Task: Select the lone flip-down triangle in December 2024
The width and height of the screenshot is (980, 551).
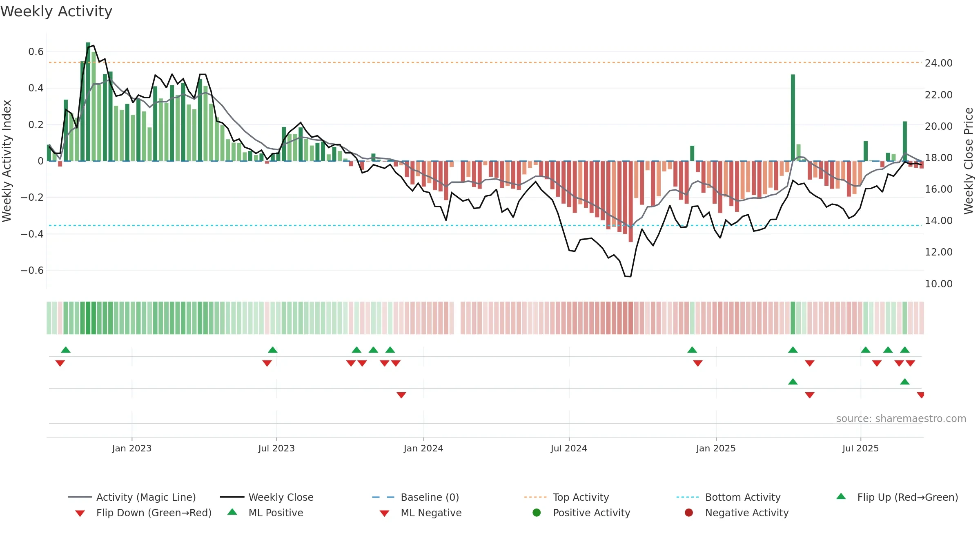Action: click(x=698, y=363)
